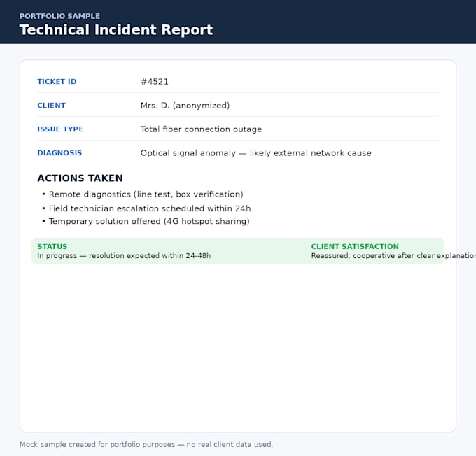476x456 pixels.
Task: Click the Technical Incident Report title
Action: coord(116,30)
